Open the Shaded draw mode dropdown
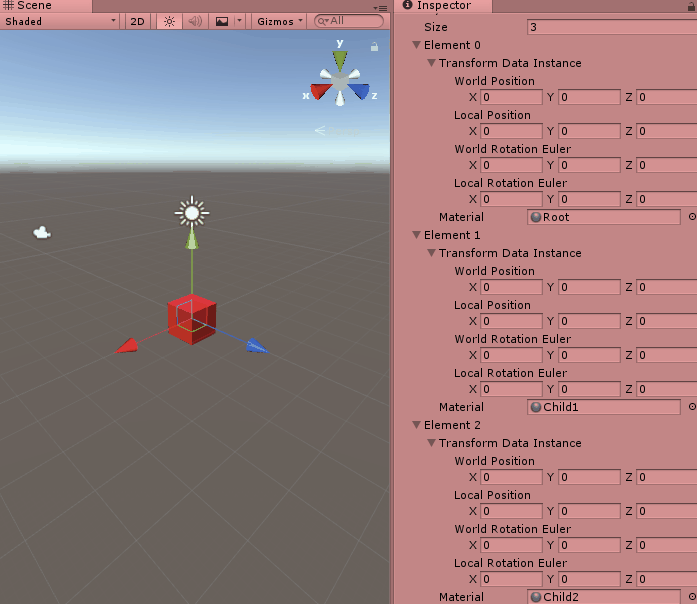This screenshot has height=604, width=697. coord(60,21)
